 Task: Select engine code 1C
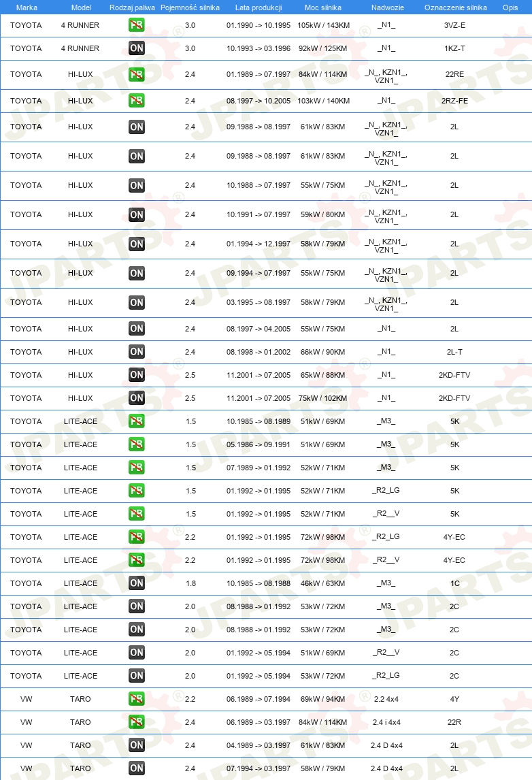[454, 583]
